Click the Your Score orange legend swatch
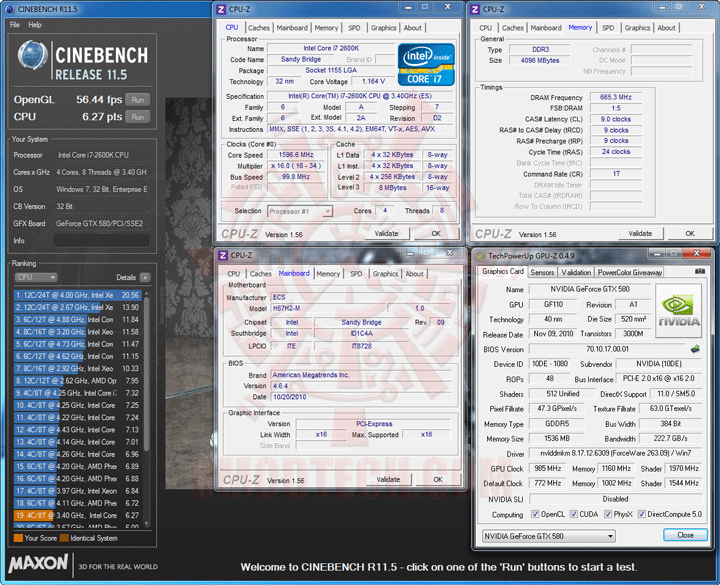 tap(18, 538)
